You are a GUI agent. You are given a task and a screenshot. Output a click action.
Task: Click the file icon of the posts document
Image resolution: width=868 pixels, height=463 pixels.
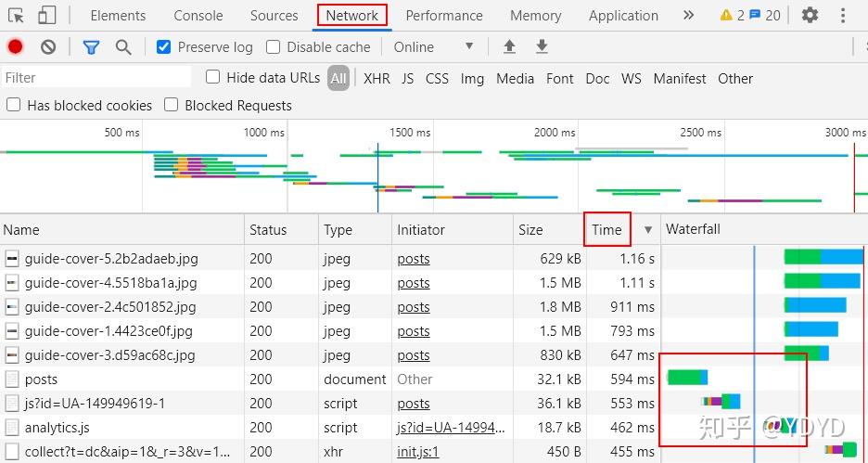(12, 379)
